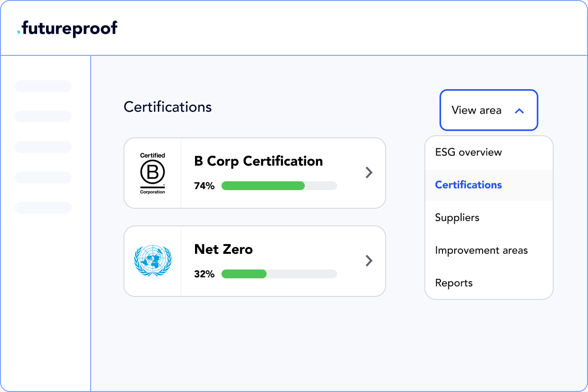Click the B Corp Certification title

click(258, 161)
